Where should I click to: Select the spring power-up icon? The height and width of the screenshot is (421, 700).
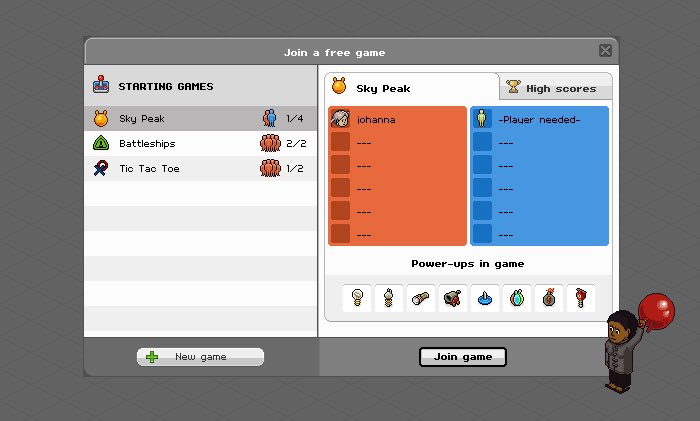(389, 297)
